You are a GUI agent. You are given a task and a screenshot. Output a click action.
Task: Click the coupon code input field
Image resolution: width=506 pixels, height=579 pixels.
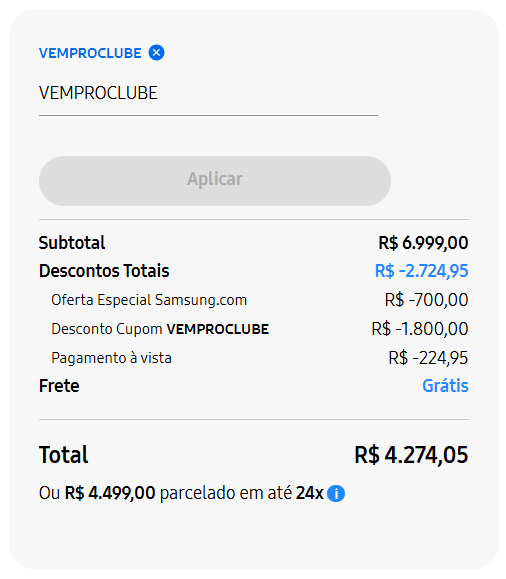click(208, 93)
